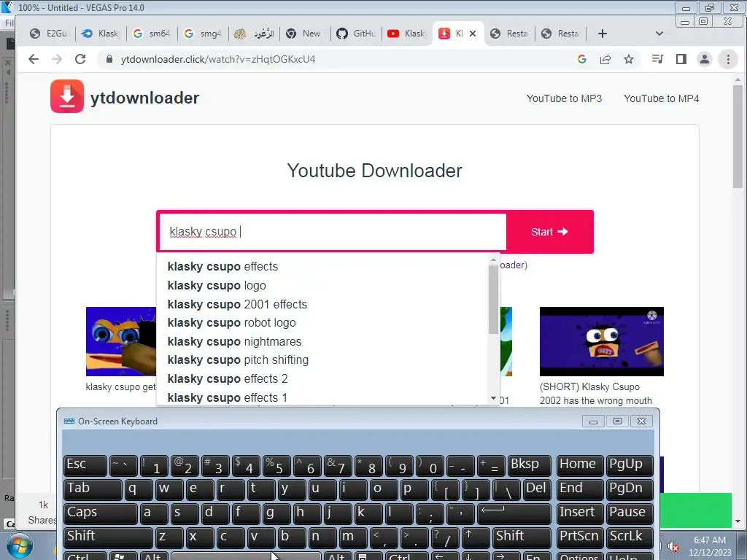Click the ytdownloader logo icon

pos(67,96)
